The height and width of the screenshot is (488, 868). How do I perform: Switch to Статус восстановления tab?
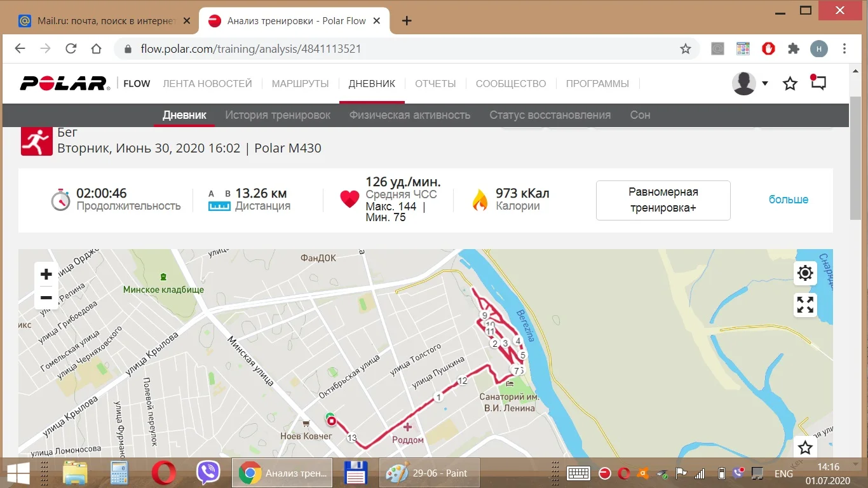click(550, 115)
